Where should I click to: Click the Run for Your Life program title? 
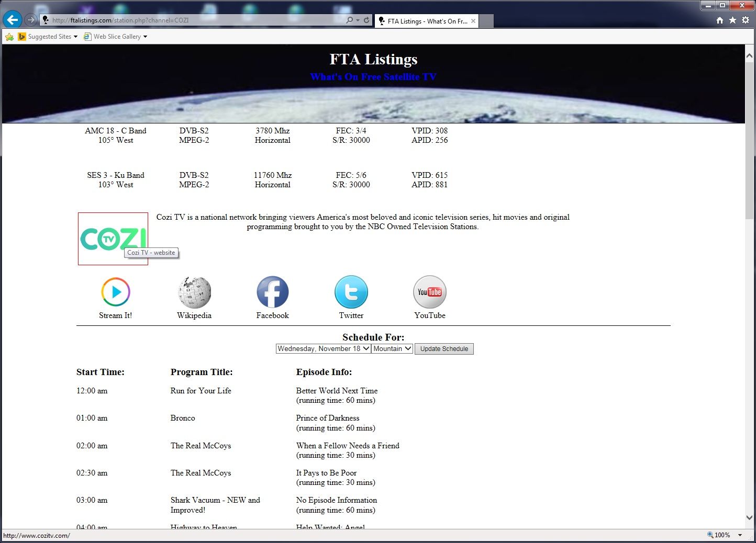(x=201, y=391)
